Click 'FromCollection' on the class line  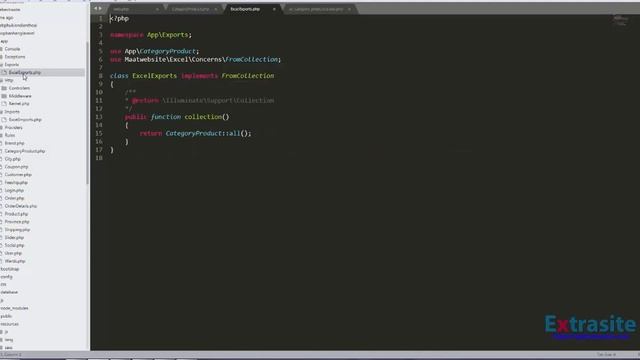point(248,76)
